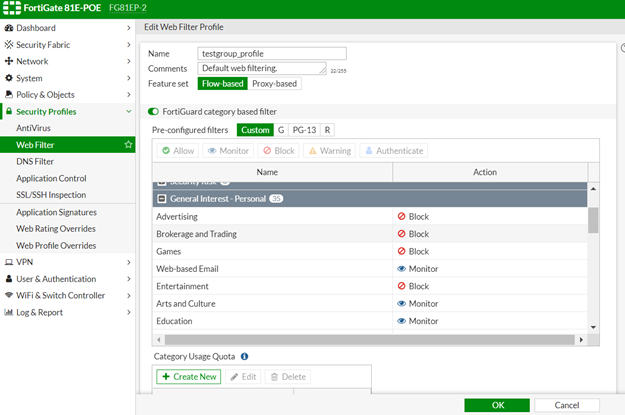The width and height of the screenshot is (625, 415).
Task: Click the Allow action button
Action: click(x=178, y=151)
